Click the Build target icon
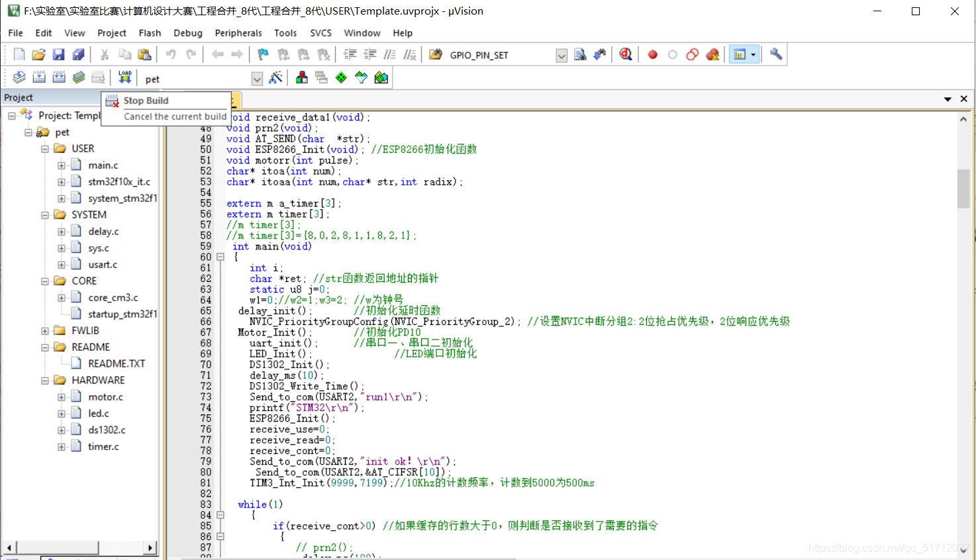Image resolution: width=976 pixels, height=560 pixels. (x=39, y=78)
